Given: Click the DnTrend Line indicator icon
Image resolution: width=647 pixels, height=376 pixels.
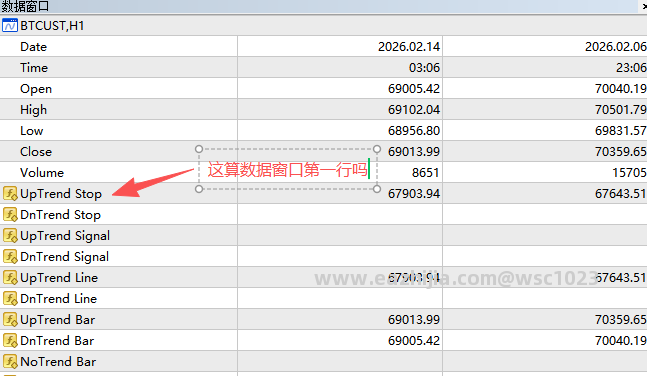Looking at the screenshot, I should [10, 298].
